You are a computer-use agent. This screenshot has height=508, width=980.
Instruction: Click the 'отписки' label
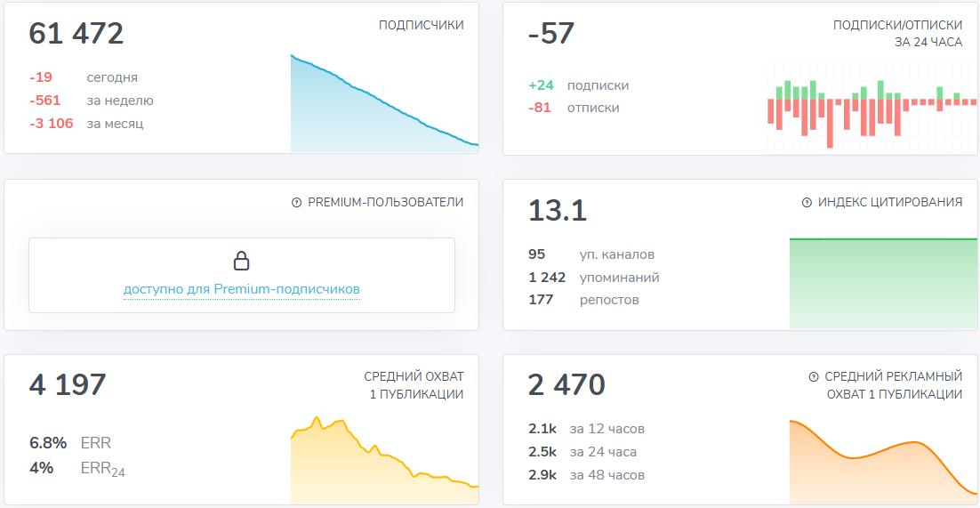[594, 108]
